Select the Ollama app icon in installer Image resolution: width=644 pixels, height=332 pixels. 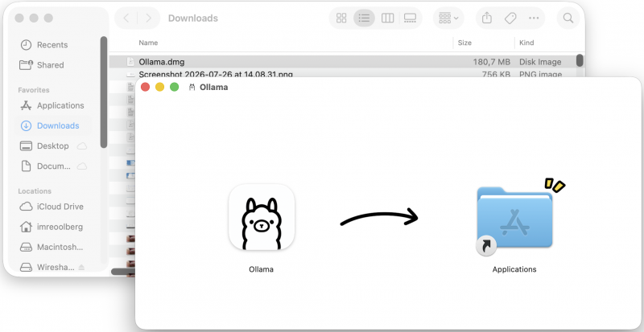pos(261,217)
